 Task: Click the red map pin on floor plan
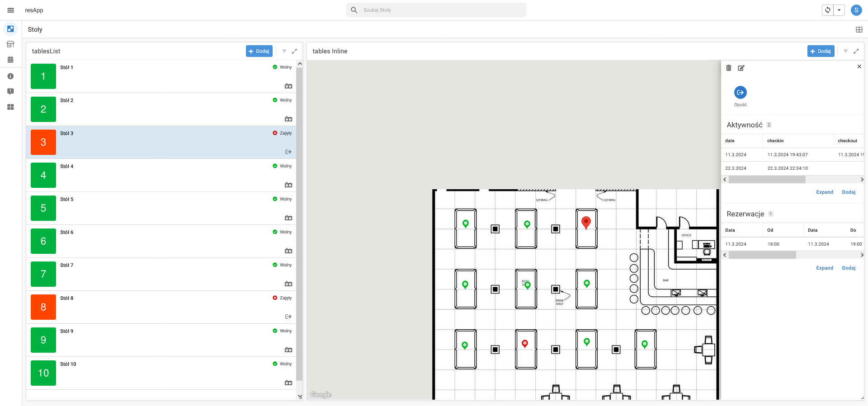pyautogui.click(x=586, y=222)
